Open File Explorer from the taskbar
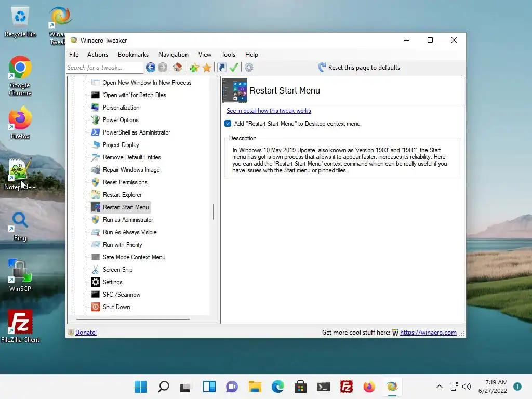This screenshot has height=399, width=532. (255, 387)
